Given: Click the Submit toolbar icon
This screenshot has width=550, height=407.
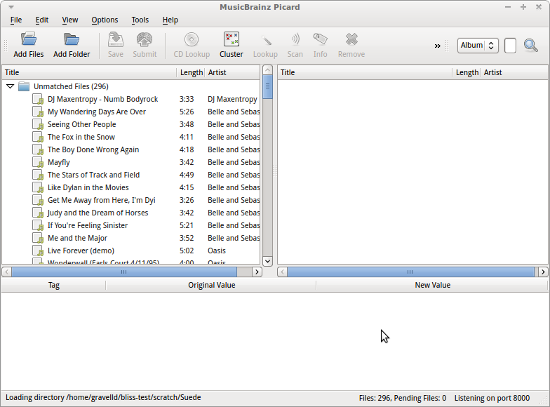Looking at the screenshot, I should pos(145,39).
